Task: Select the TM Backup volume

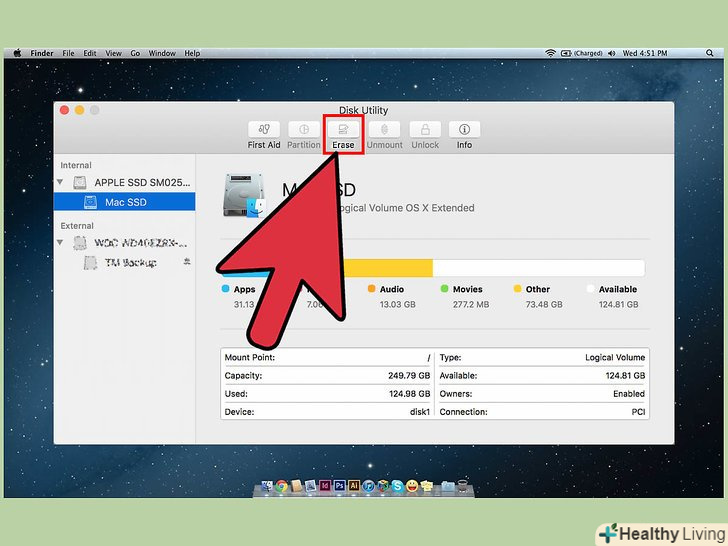Action: pyautogui.click(x=124, y=262)
